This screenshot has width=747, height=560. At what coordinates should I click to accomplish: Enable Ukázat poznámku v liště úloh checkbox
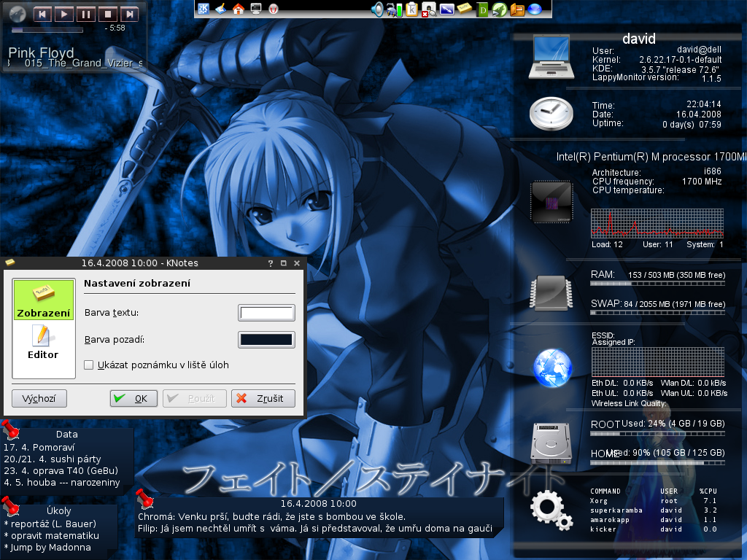click(x=88, y=365)
